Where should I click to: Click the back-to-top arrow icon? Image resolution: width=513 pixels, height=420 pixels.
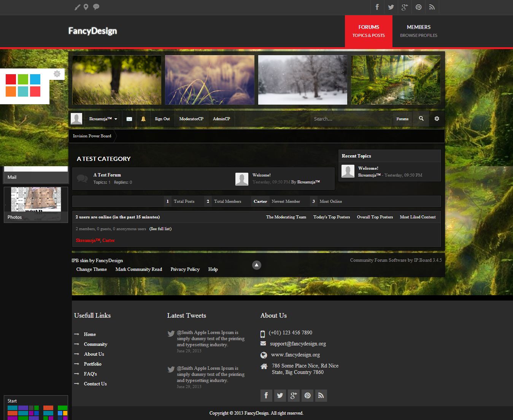click(257, 265)
